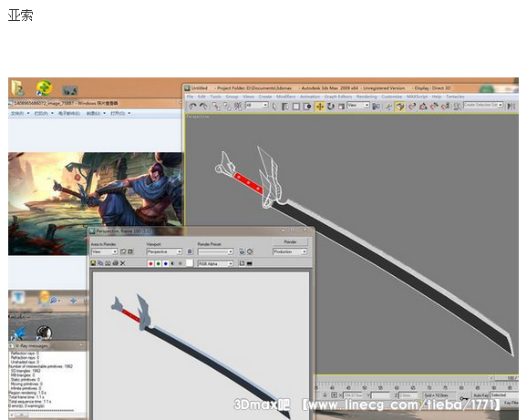Toggle the Percent Snap button
The width and height of the screenshot is (527, 420).
434,107
